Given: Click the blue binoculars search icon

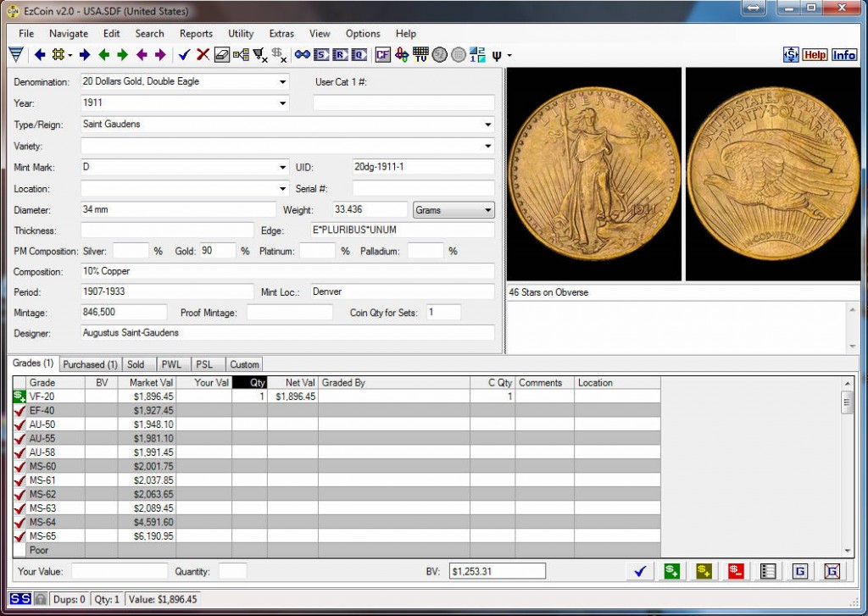Looking at the screenshot, I should coord(303,55).
